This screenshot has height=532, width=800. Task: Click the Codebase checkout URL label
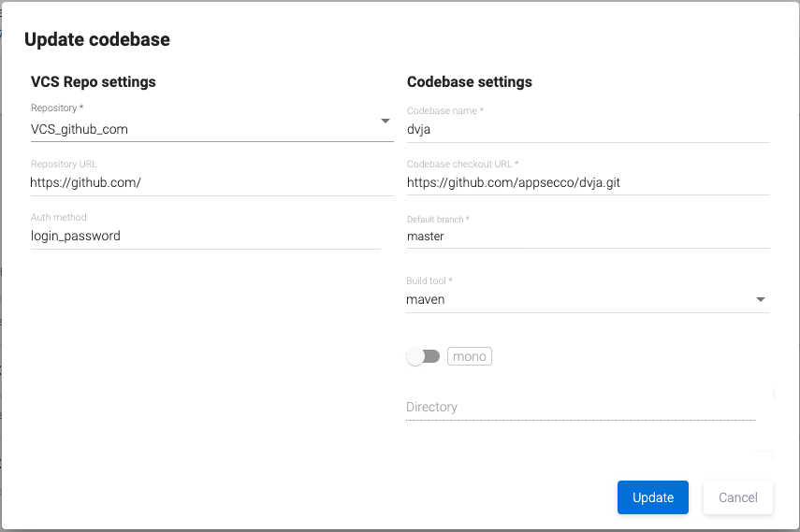tap(462, 165)
